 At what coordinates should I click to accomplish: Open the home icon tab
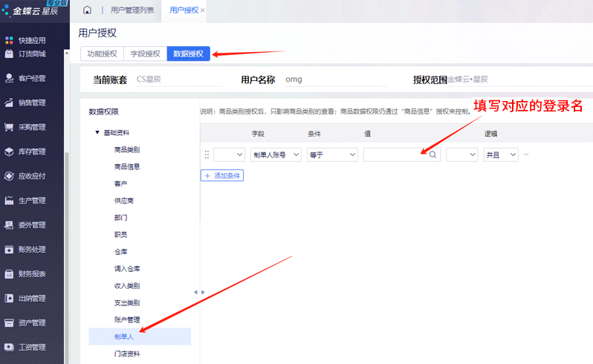click(87, 10)
